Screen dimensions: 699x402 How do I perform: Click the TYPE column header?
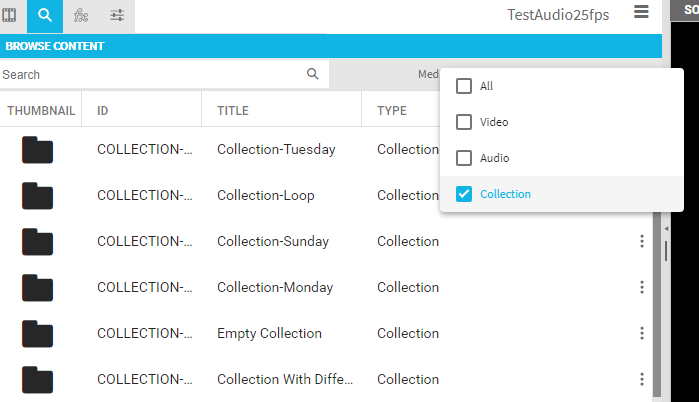pyautogui.click(x=391, y=111)
